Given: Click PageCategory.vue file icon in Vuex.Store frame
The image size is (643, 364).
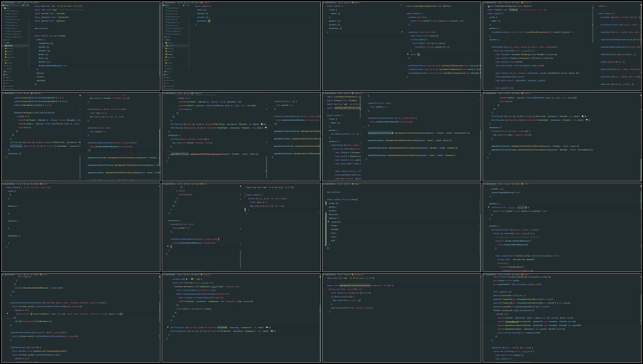Looking at the screenshot, I should [6, 11].
